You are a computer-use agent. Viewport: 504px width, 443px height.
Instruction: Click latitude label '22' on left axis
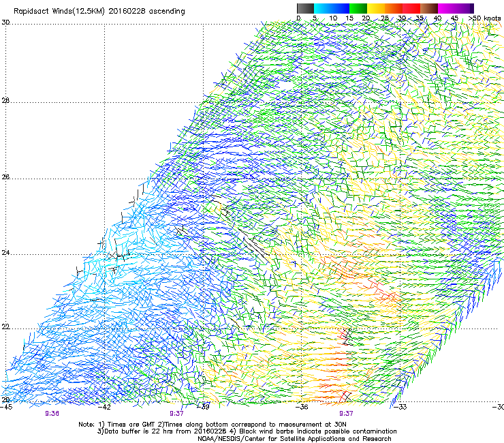click(x=5, y=327)
